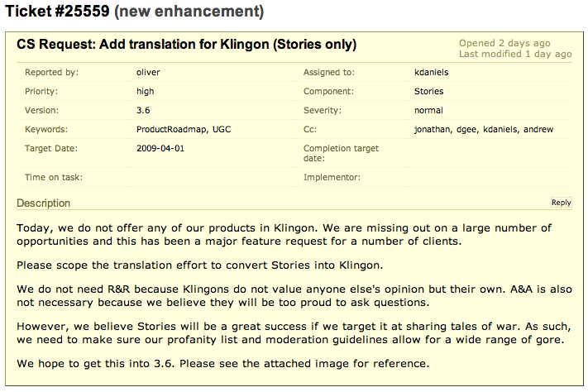Viewport: 588px width, 392px height.
Task: Click the Reply button in Description header
Action: [561, 203]
